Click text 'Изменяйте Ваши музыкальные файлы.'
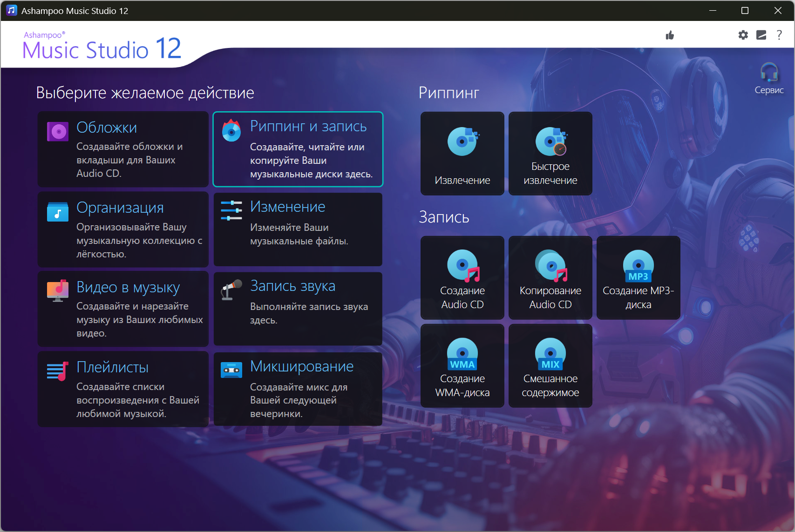The image size is (795, 532). pos(299,234)
